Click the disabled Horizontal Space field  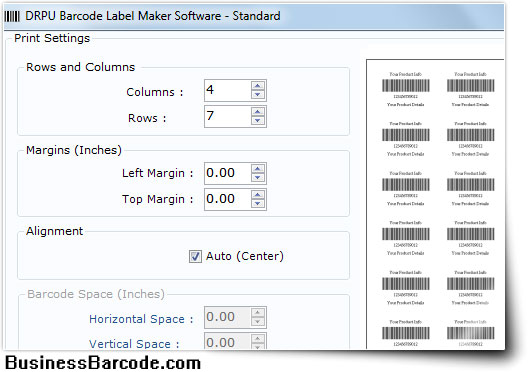tap(228, 317)
